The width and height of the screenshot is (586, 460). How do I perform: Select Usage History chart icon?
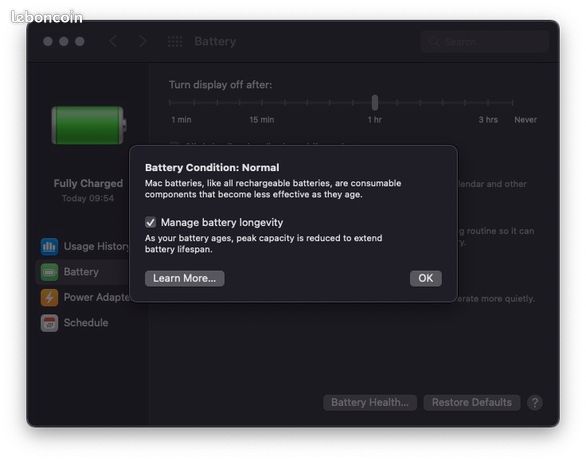coord(49,247)
